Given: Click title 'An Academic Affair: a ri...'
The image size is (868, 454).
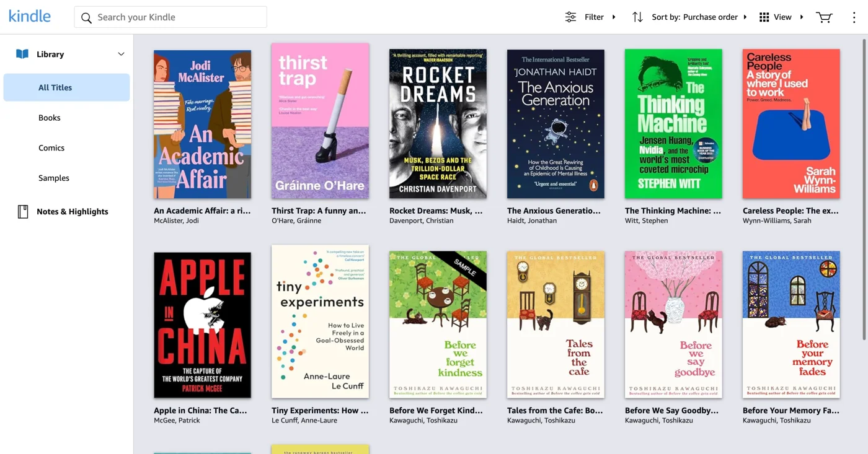Looking at the screenshot, I should tap(202, 211).
